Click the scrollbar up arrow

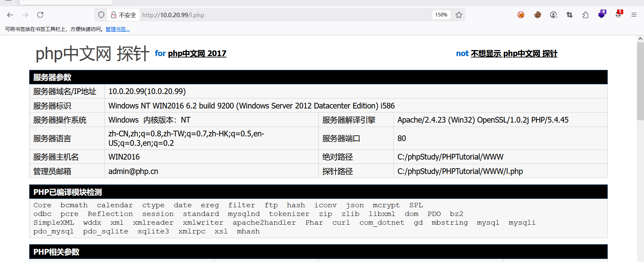click(640, 39)
